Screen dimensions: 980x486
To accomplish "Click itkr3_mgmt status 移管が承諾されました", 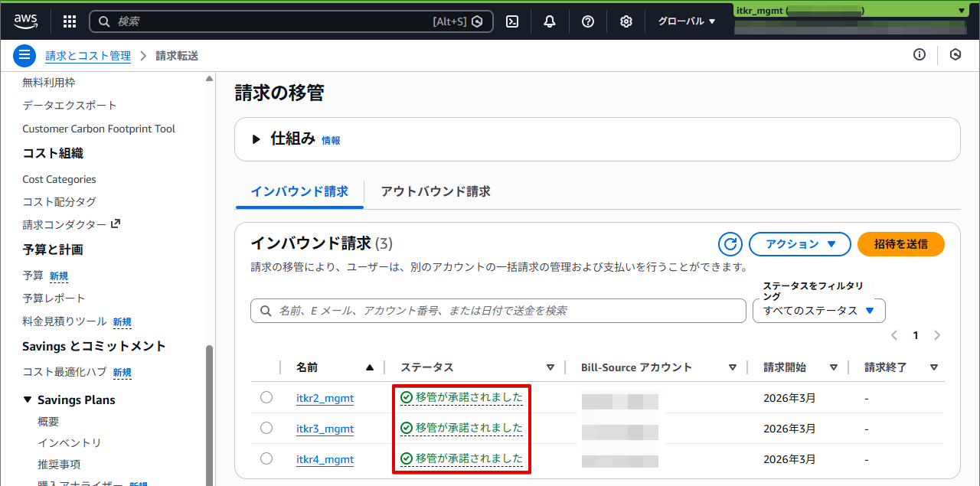I will (462, 428).
